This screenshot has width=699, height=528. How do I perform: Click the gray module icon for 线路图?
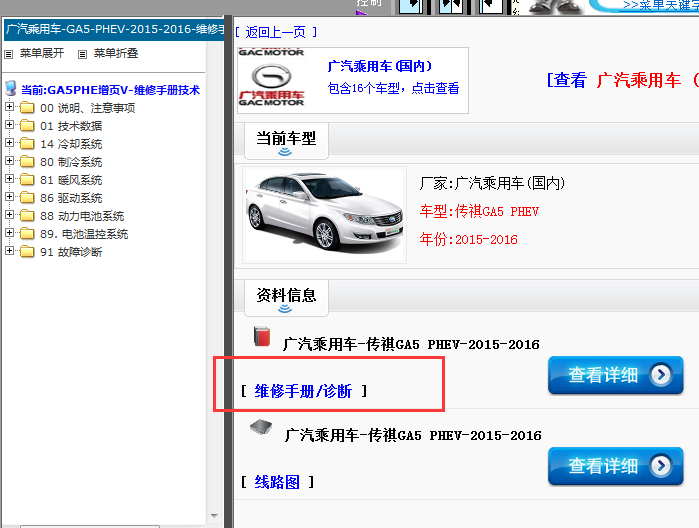tap(261, 427)
